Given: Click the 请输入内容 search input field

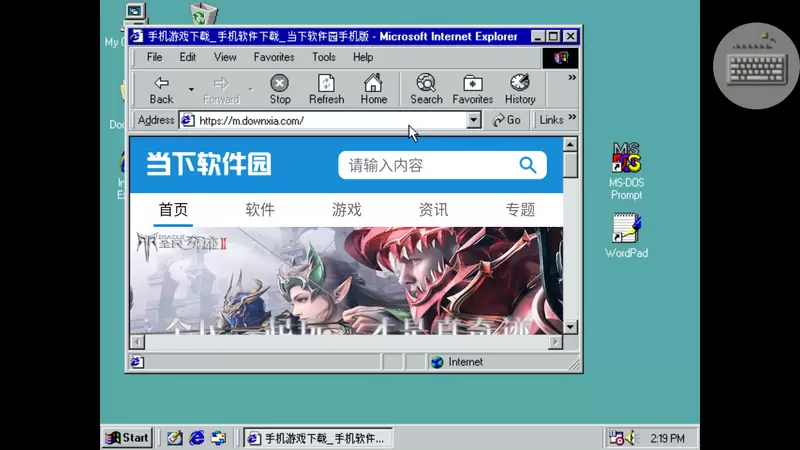Looking at the screenshot, I should (x=425, y=165).
